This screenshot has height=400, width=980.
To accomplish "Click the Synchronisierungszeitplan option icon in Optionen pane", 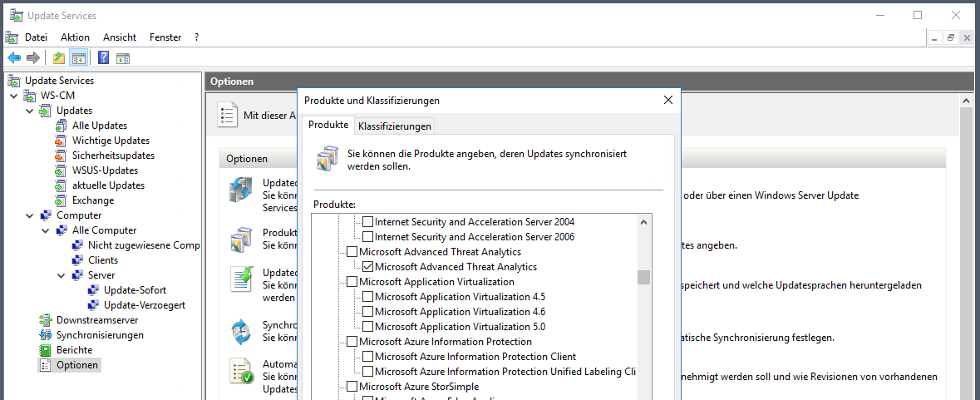I will [x=240, y=332].
